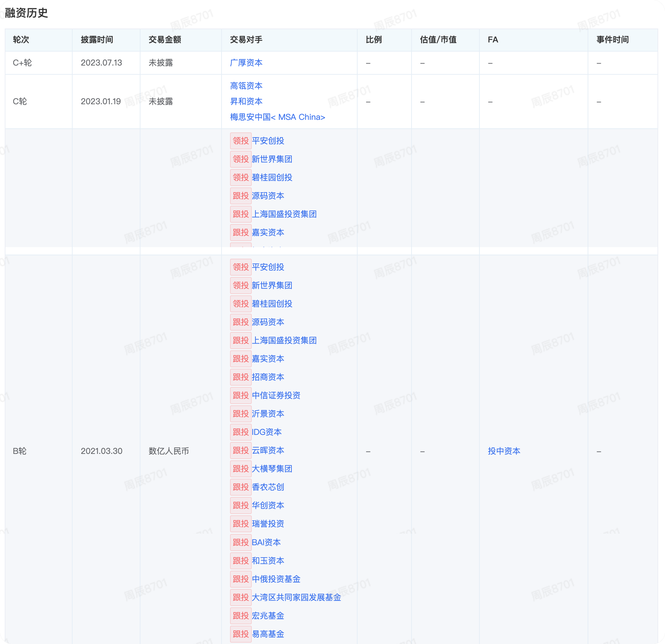Click the 融资历史 section title
The height and width of the screenshot is (644, 665).
pos(26,13)
